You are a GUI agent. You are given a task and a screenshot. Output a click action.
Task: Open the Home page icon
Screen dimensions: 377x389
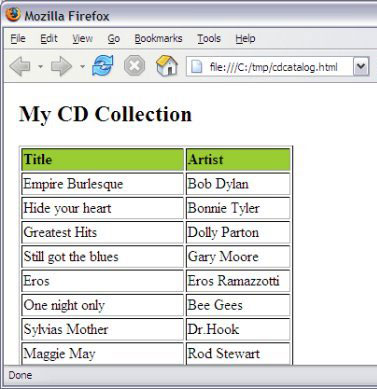coord(167,66)
